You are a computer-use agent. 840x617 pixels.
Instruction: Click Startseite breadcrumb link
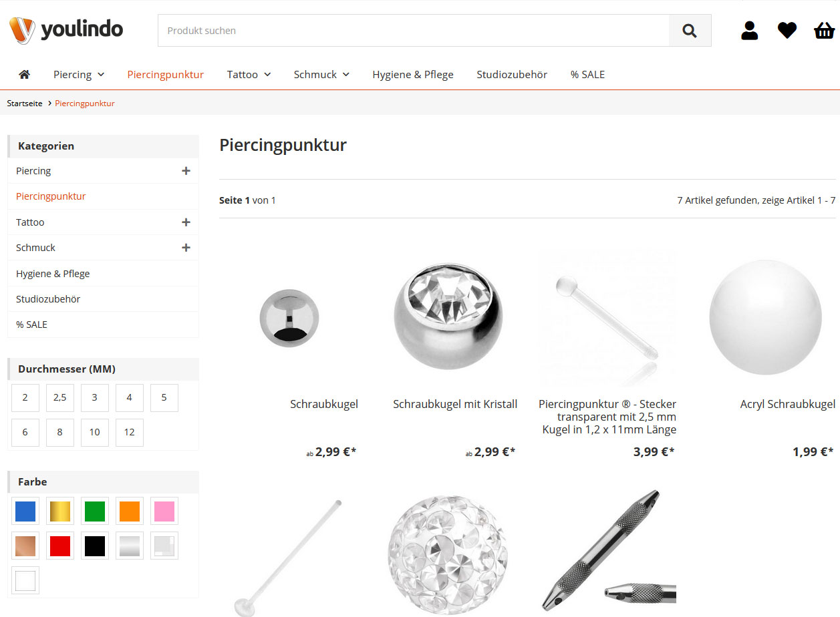point(25,104)
